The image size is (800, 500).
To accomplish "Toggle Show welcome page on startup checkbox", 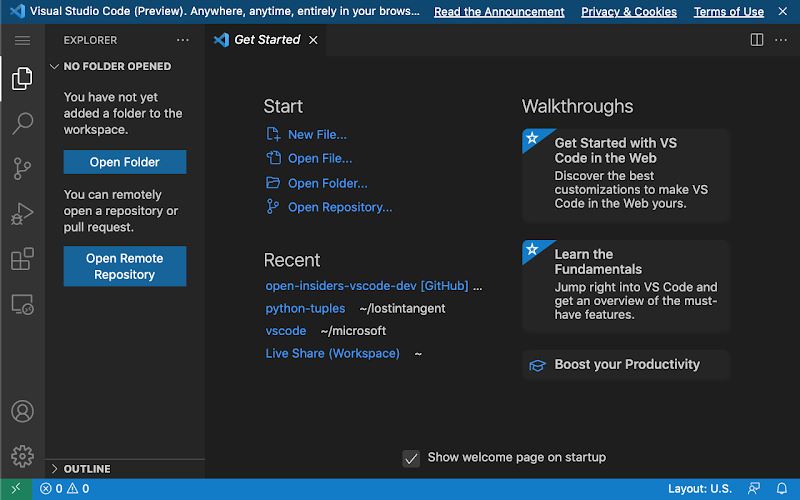I will click(x=411, y=458).
